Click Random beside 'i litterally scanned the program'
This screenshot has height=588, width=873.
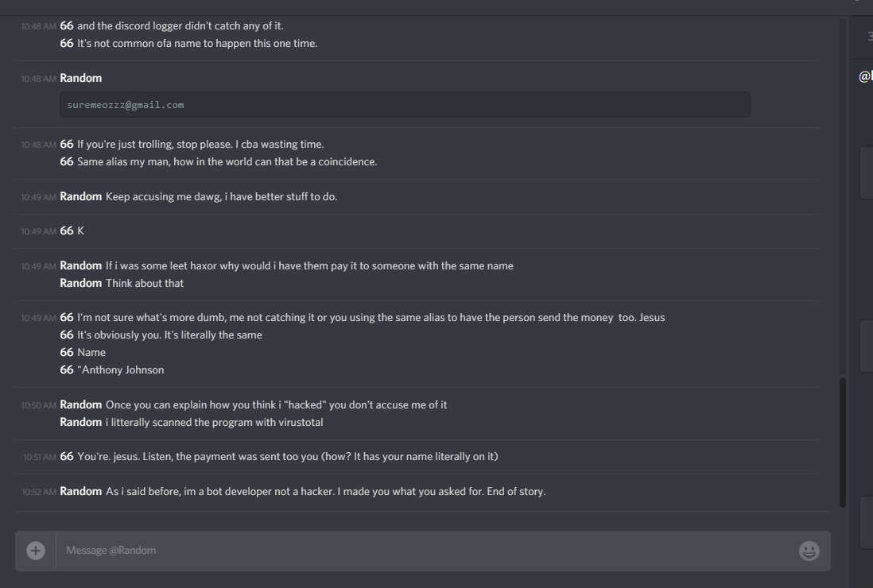[x=81, y=422]
